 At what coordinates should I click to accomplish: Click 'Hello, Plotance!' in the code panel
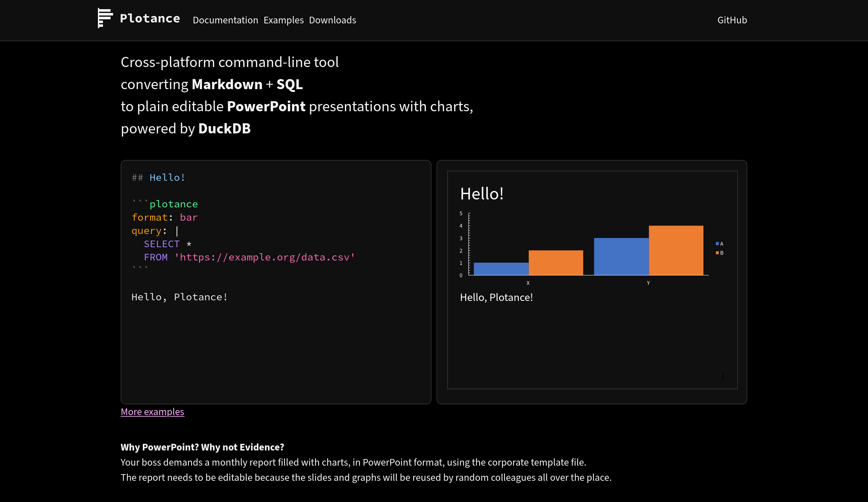(179, 297)
